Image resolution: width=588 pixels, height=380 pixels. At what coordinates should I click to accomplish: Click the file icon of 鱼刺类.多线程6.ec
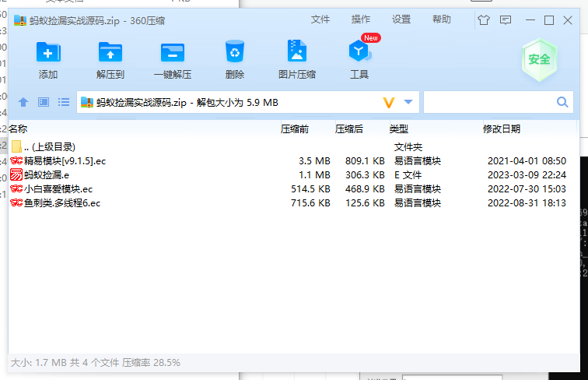tap(16, 202)
